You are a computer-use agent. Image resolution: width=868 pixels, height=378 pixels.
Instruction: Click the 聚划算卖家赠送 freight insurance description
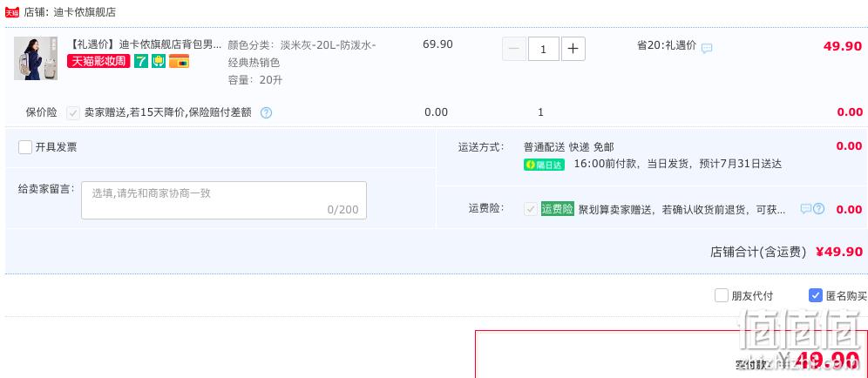[x=682, y=210]
